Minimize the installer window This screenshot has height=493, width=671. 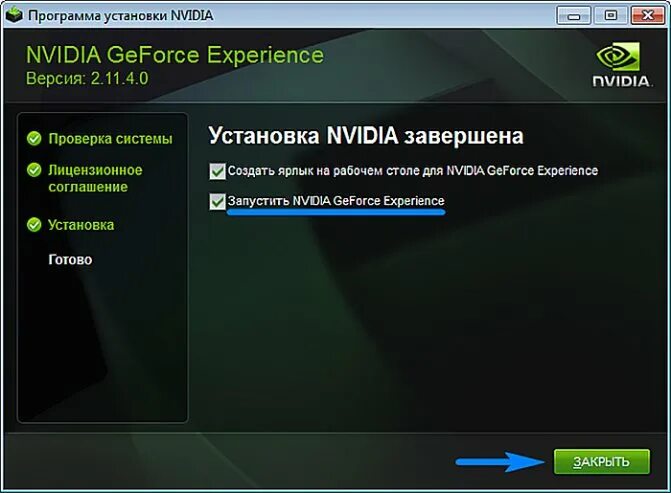point(574,16)
